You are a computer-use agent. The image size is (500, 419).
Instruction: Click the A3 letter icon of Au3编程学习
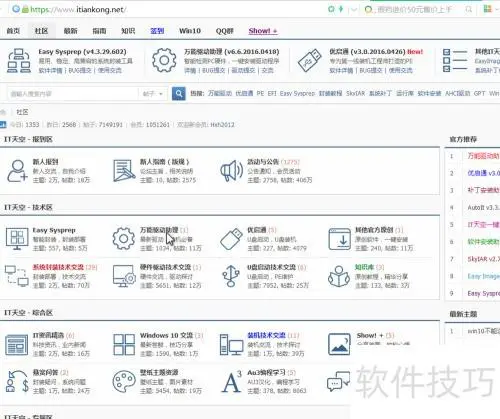pos(231,381)
